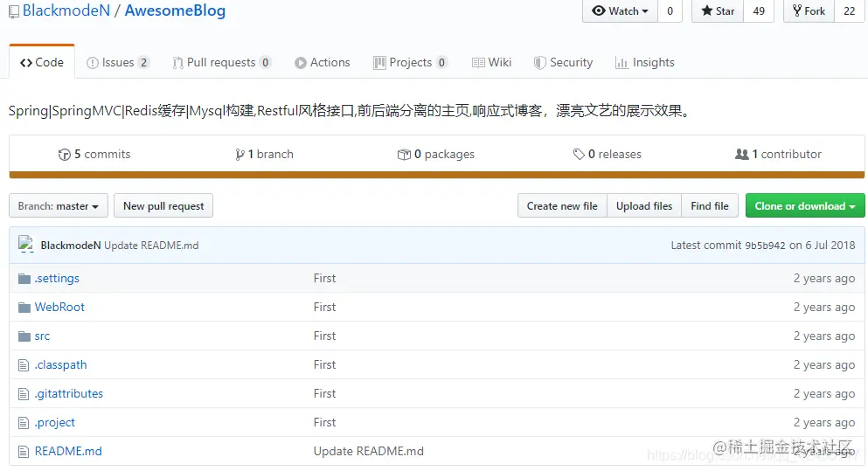Click the Actions play icon
868x471 pixels.
pos(300,63)
